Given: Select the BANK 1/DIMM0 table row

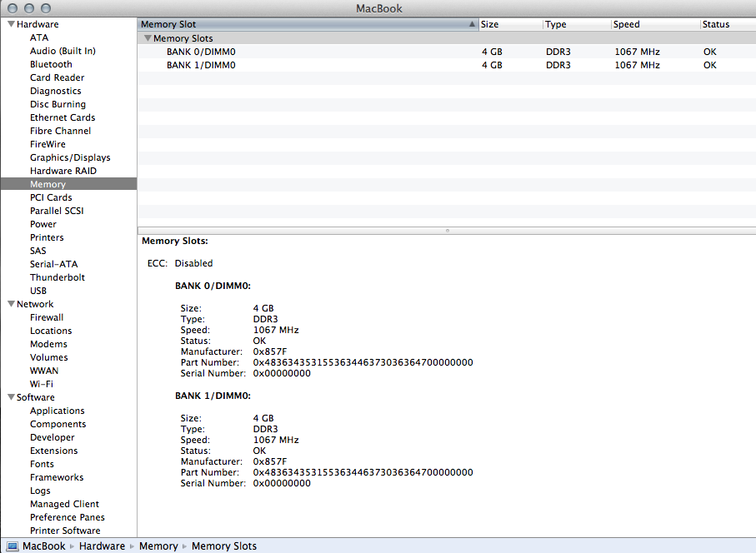Looking at the screenshot, I should click(447, 65).
